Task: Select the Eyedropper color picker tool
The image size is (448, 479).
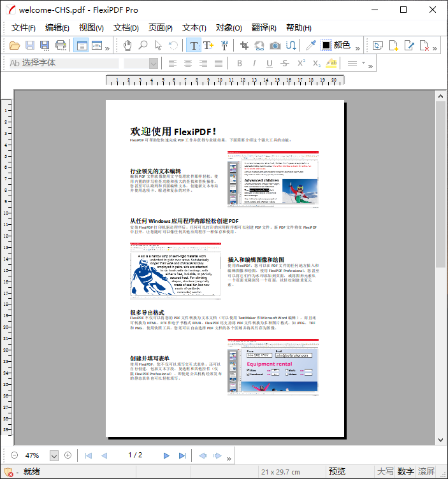Action: 311,45
